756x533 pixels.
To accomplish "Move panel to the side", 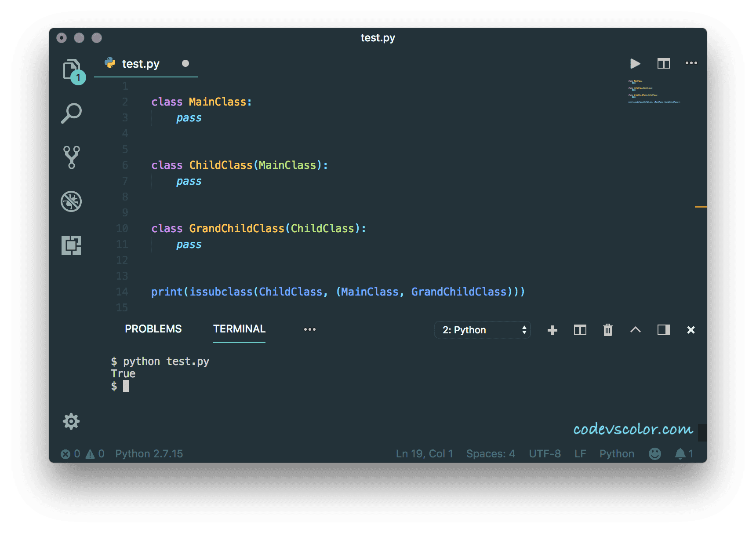I will tap(664, 330).
